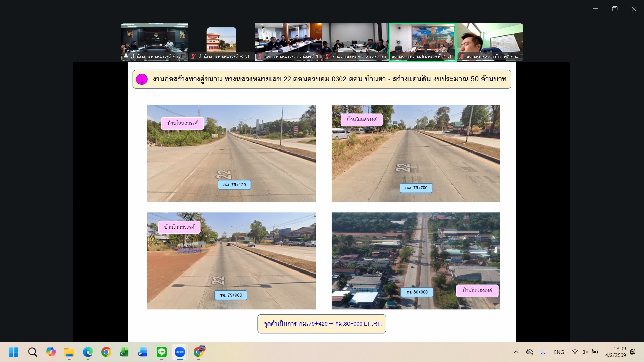The image size is (644, 362).
Task: Switch the ENG input language
Action: pyautogui.click(x=559, y=352)
